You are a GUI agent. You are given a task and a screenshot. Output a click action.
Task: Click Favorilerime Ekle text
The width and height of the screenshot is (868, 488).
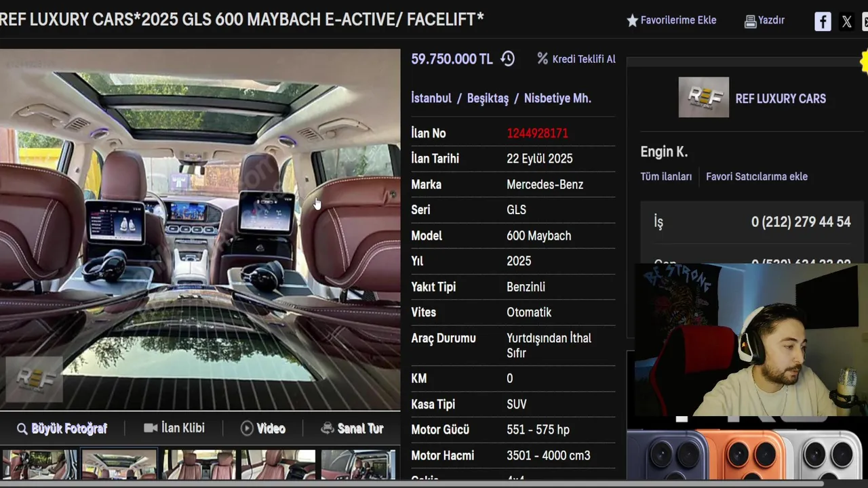tap(678, 20)
